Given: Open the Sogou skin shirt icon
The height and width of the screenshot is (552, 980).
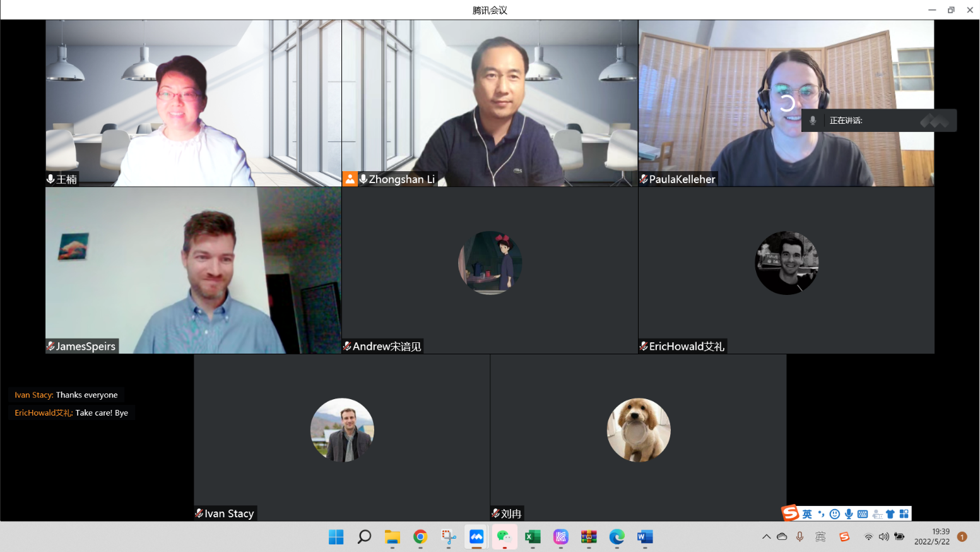Looking at the screenshot, I should [890, 514].
